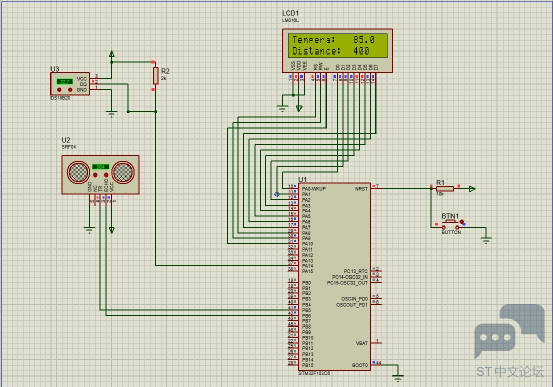The width and height of the screenshot is (553, 387).
Task: Click the left red button on SRF04
Action: point(95,175)
